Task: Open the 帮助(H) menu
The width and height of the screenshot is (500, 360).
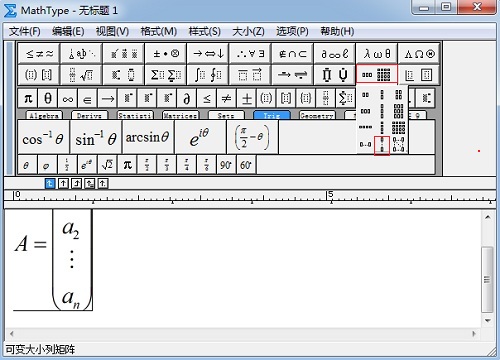Action: coord(337,32)
